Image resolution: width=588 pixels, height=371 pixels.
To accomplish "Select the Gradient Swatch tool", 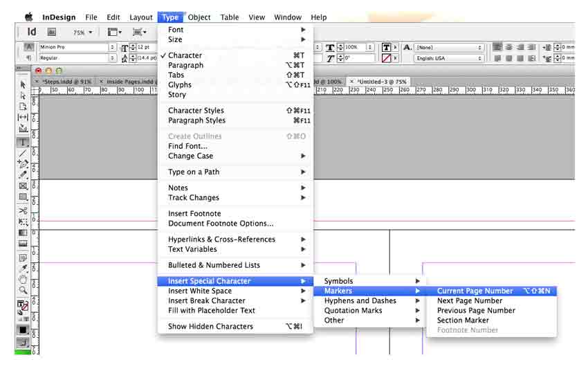I will 23,233.
